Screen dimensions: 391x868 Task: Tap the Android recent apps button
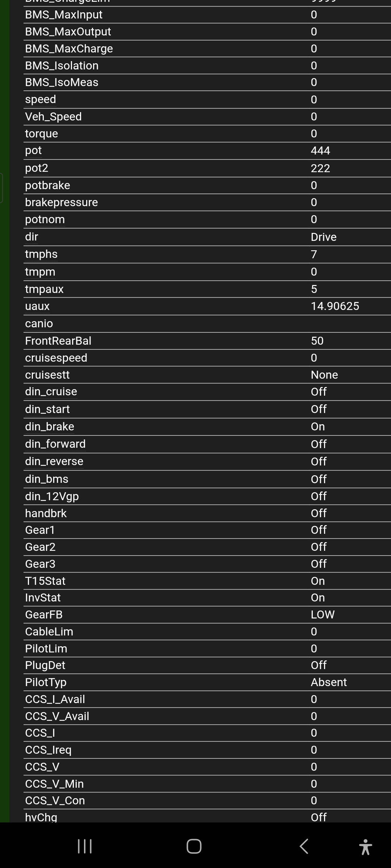click(x=85, y=846)
